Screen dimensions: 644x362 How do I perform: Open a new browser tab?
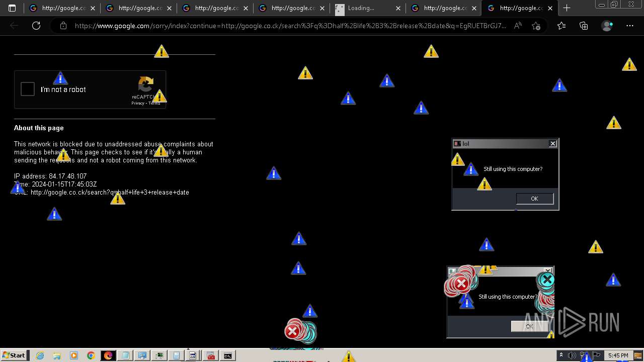[567, 8]
